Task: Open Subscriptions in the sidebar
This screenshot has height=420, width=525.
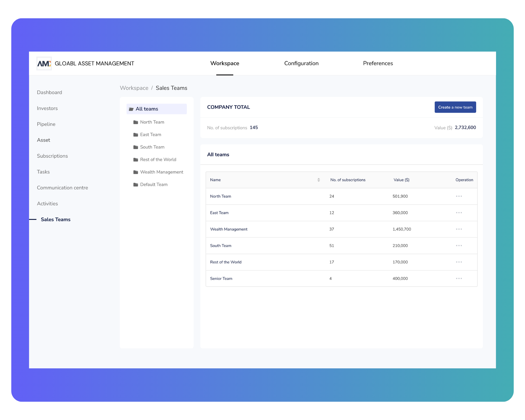Action: tap(52, 156)
